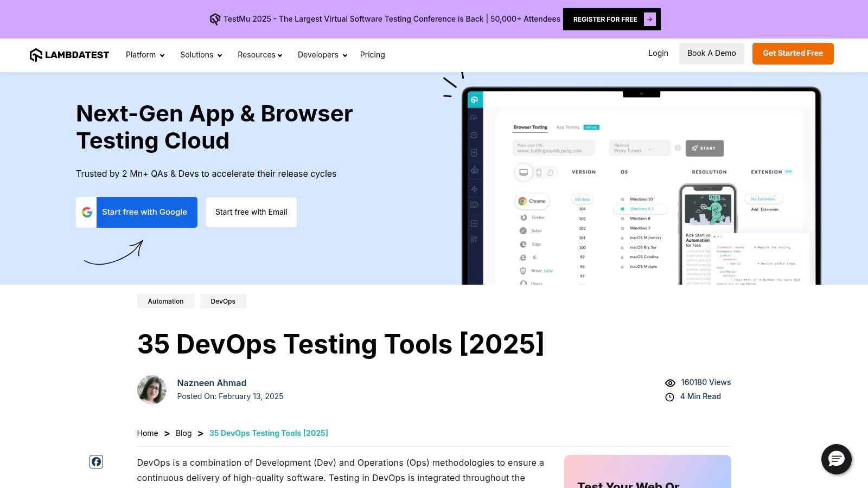Open the chat support bubble
The image size is (868, 488).
(x=836, y=459)
